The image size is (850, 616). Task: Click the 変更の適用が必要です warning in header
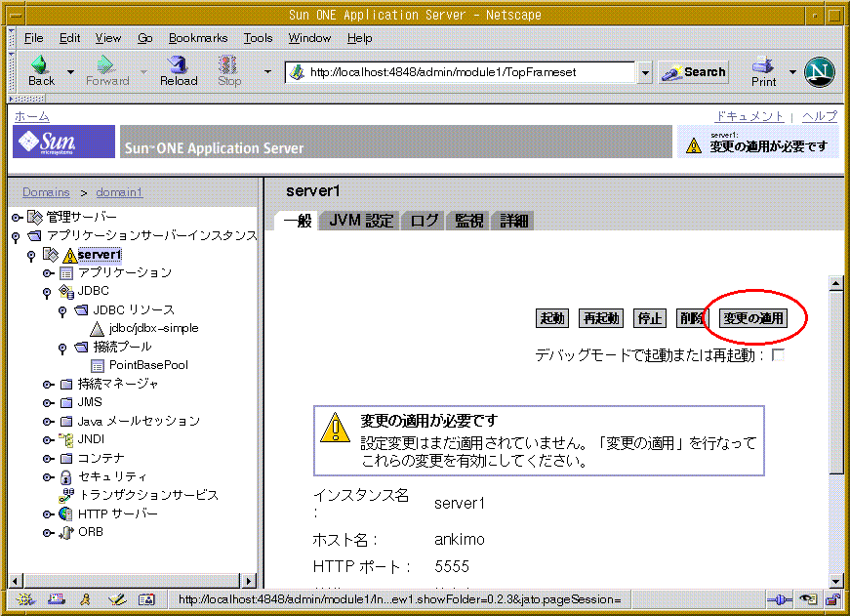(x=757, y=143)
